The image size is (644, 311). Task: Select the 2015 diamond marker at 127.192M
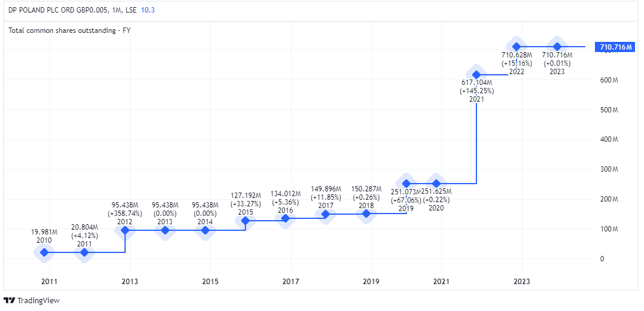tap(245, 221)
